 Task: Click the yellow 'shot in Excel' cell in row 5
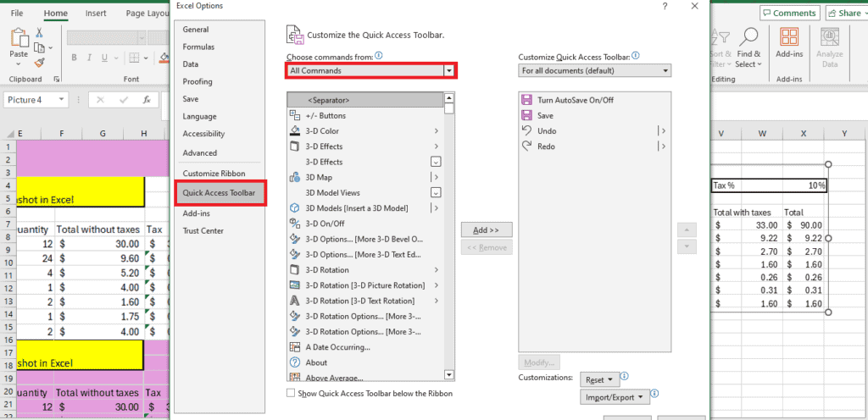click(81, 191)
